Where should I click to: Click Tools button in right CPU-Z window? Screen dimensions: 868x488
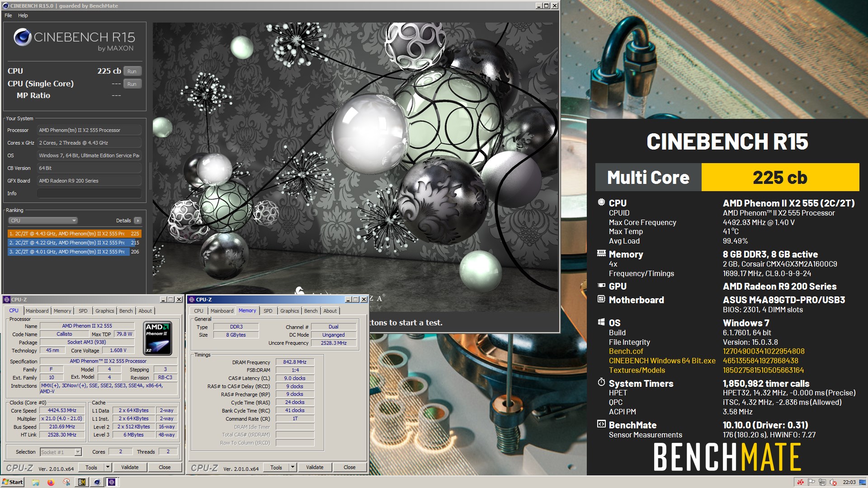[x=276, y=468]
